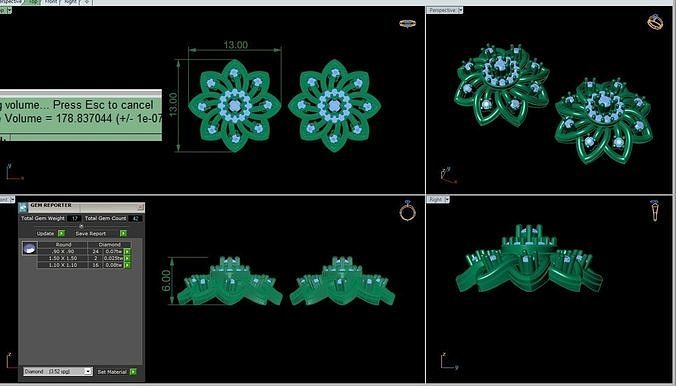Click the ring icon in the Right viewport corner
Screen dimensions: 676x386
click(654, 211)
